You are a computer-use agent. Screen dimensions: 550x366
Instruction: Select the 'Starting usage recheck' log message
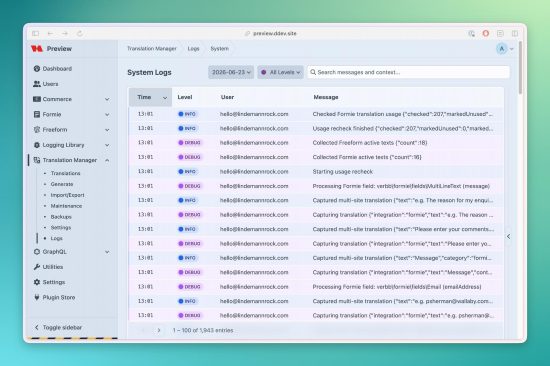coord(343,172)
